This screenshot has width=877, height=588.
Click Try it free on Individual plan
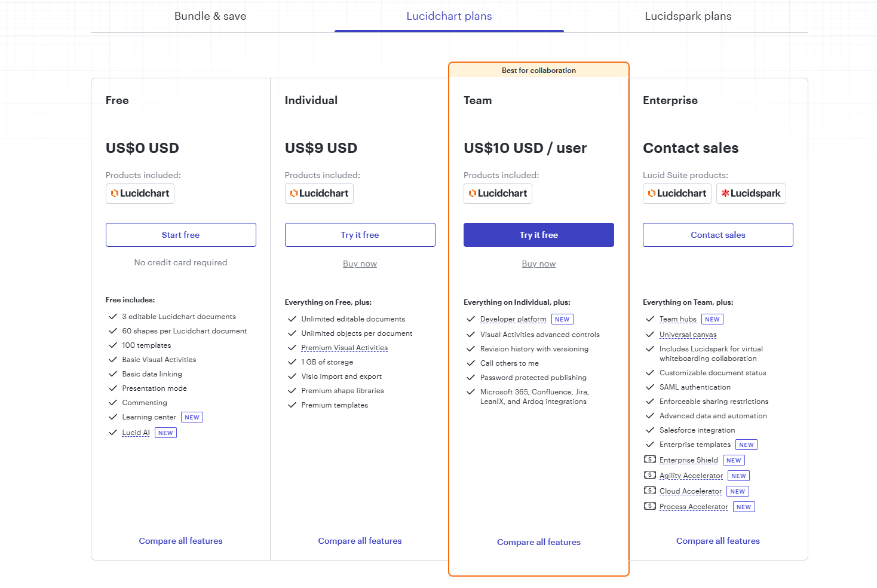coord(360,235)
